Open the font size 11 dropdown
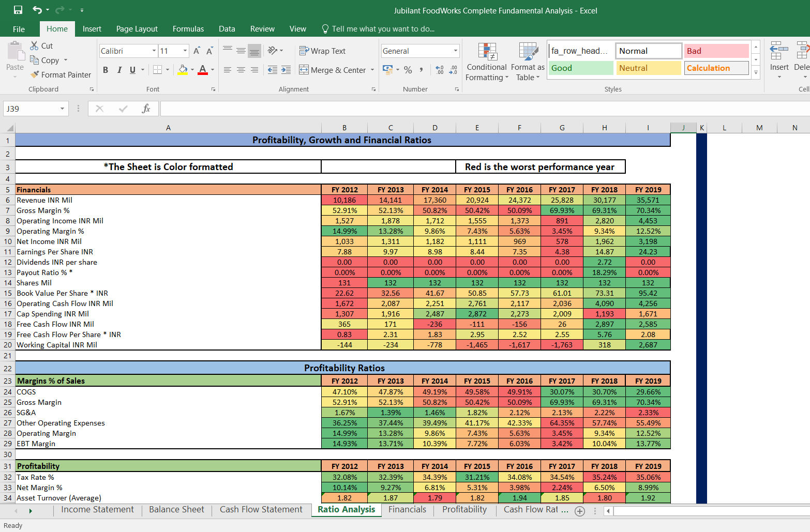Viewport: 810px width, 532px height. coord(185,51)
